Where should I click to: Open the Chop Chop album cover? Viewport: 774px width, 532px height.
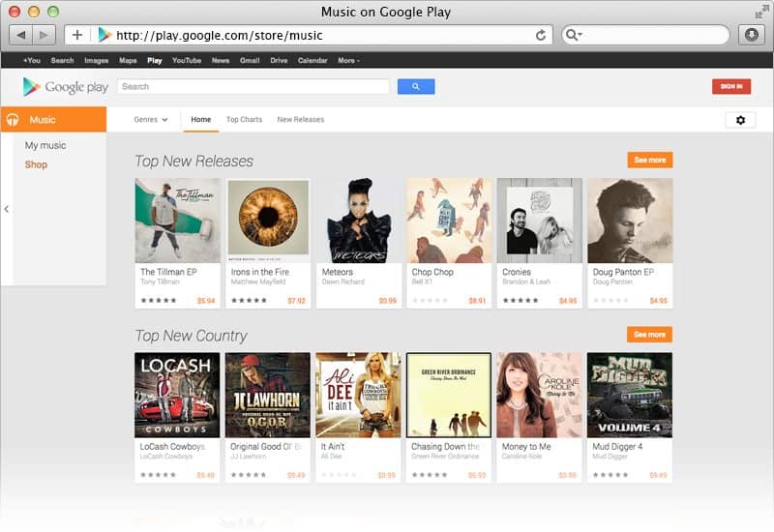pos(449,221)
